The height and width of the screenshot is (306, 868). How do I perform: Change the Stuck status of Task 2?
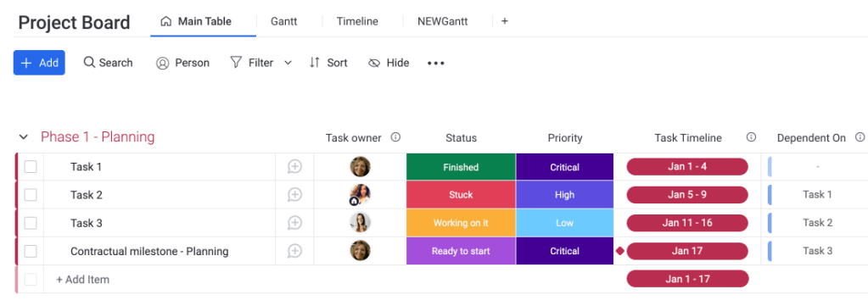(x=461, y=195)
